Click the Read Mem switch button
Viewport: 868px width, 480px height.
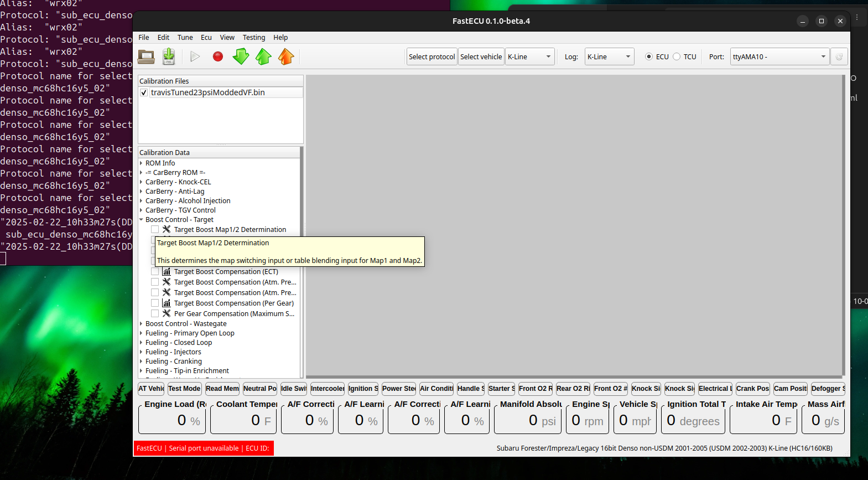222,389
